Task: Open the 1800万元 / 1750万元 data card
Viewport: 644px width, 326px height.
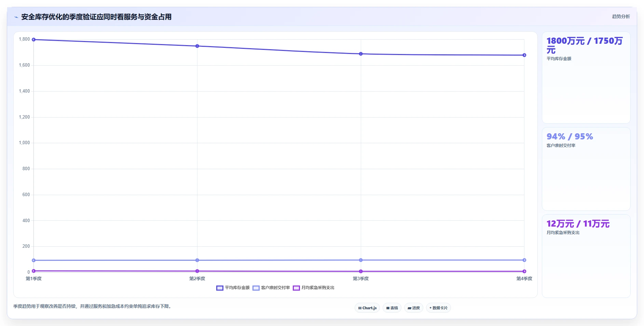Action: point(586,78)
